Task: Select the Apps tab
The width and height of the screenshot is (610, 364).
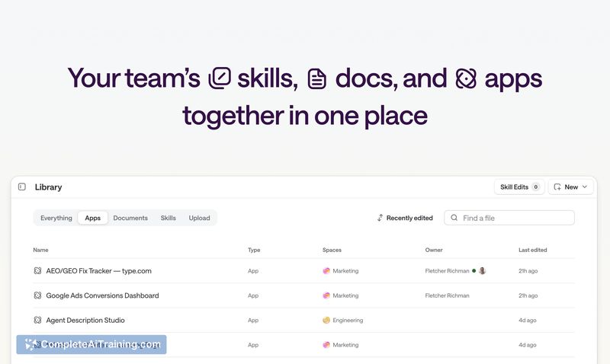Action: point(92,218)
